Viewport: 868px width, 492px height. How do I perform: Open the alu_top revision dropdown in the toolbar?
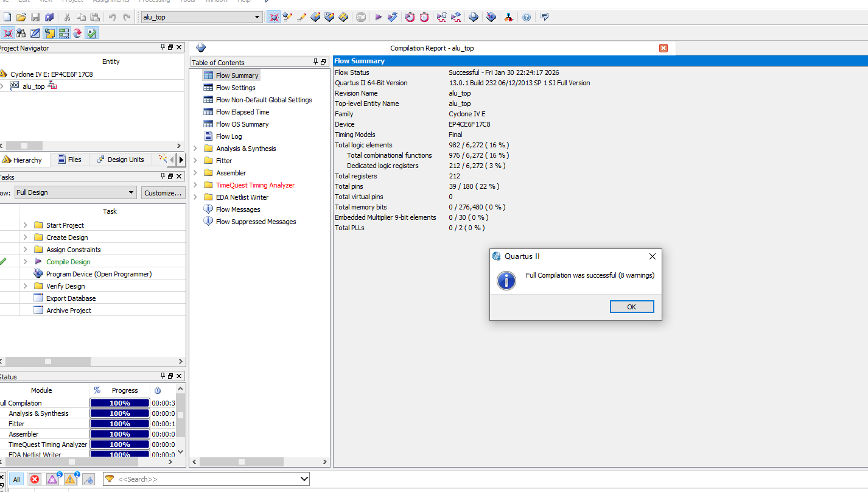coord(257,17)
